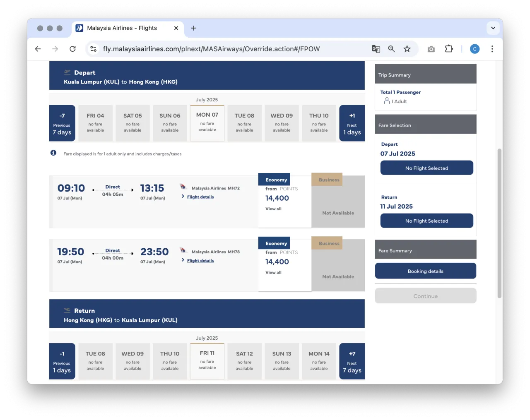
Task: Open the browser extensions puzzle icon
Action: (x=449, y=49)
